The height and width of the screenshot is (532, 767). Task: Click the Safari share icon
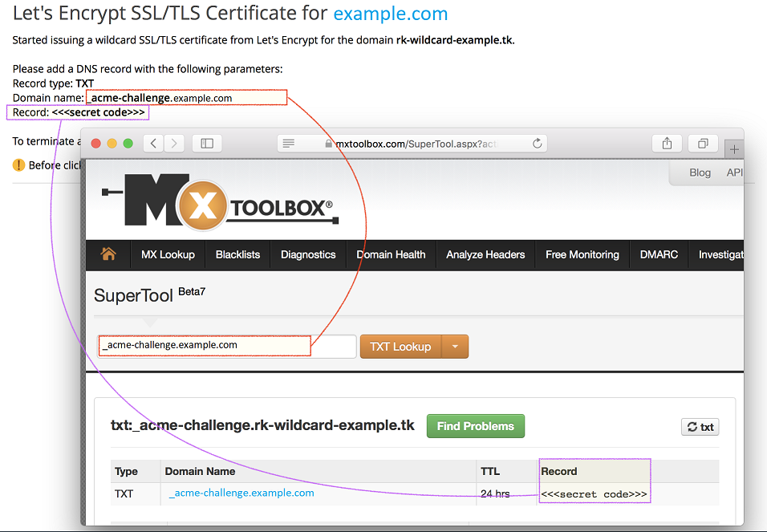pos(667,144)
